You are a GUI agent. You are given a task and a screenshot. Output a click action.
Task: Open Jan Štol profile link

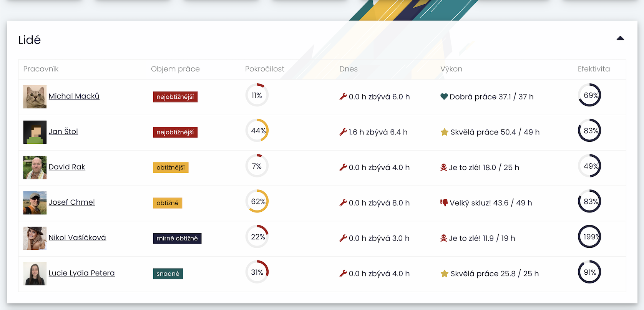[63, 131]
